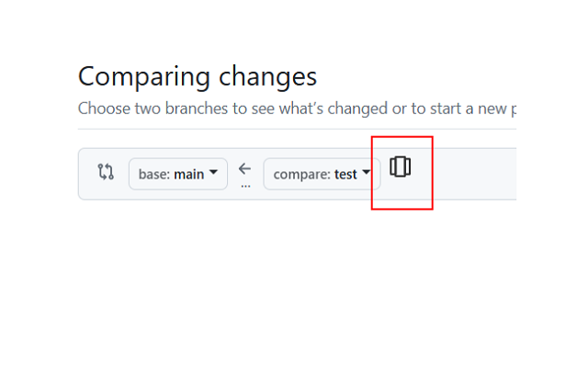Click the divider line under the subtitle
Screen dimensions: 588x368
click(294, 129)
